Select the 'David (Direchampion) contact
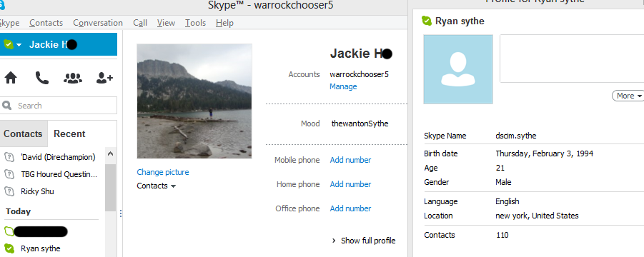Image resolution: width=644 pixels, height=257 pixels. pyautogui.click(x=58, y=156)
